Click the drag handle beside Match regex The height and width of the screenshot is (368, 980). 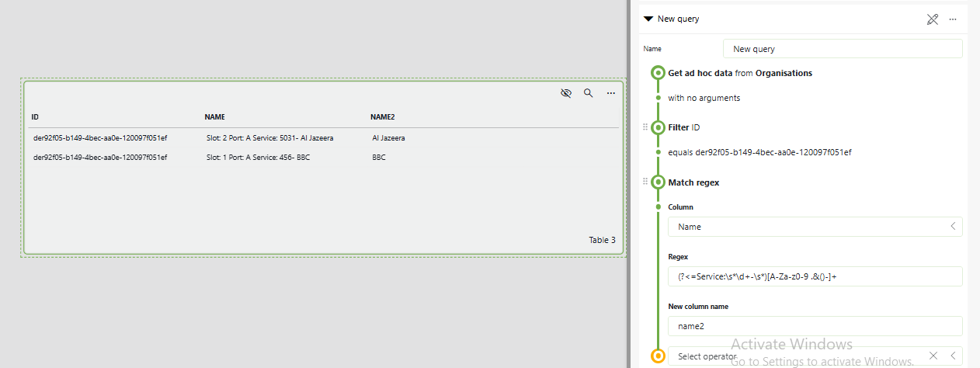coord(645,182)
